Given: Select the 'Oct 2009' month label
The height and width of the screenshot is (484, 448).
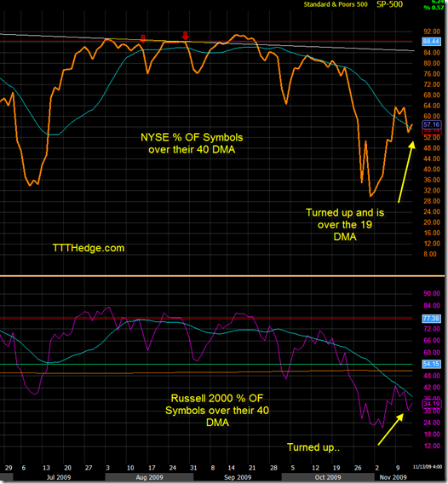Looking at the screenshot, I should [328, 477].
